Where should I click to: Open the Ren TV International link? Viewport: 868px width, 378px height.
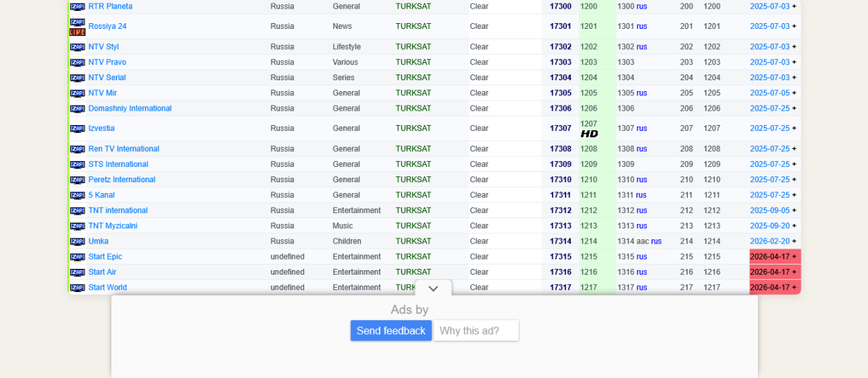pyautogui.click(x=124, y=149)
